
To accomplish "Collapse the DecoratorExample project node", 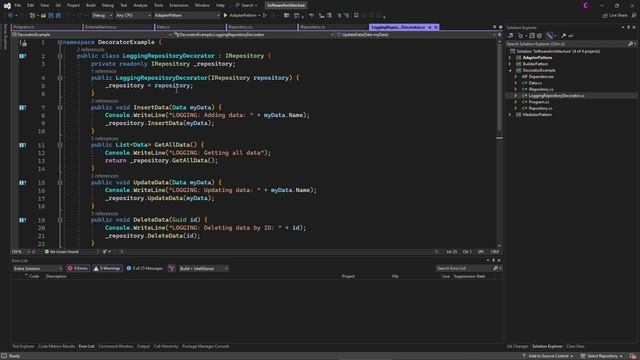I will click(510, 70).
